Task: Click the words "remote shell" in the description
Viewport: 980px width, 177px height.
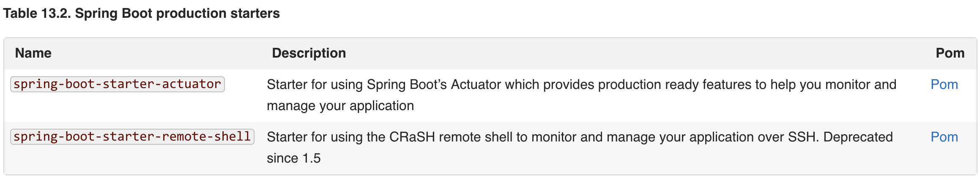Action: coord(475,137)
